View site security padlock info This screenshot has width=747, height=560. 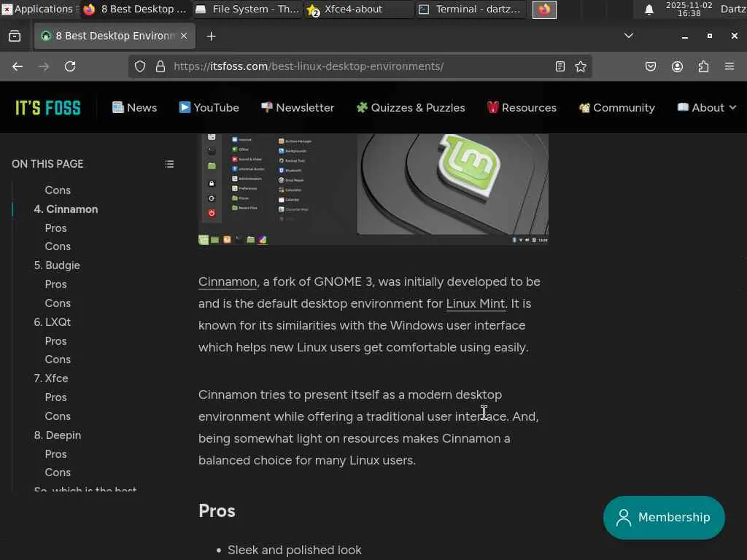160,66
